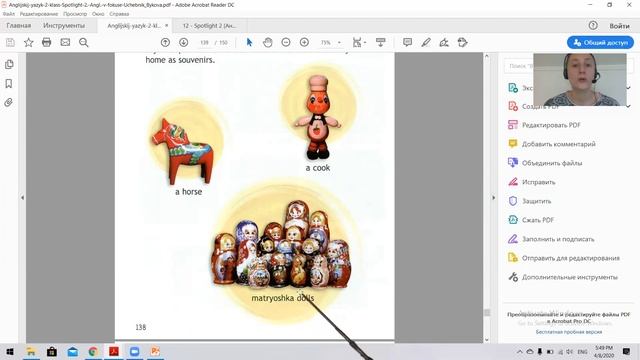640x360 pixels.
Task: Open the Исправить tool
Action: pos(538,182)
